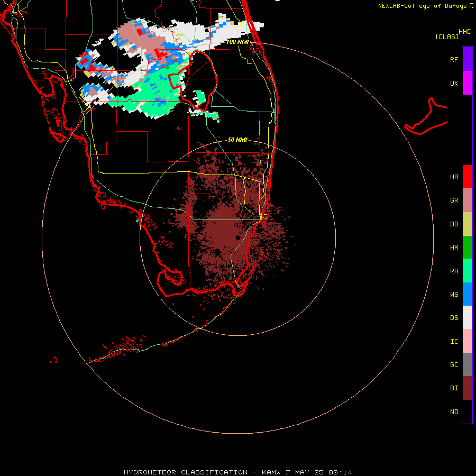Select the gray GC ground clutter swatch
Screen dimensions: 476x476
[x=467, y=364]
